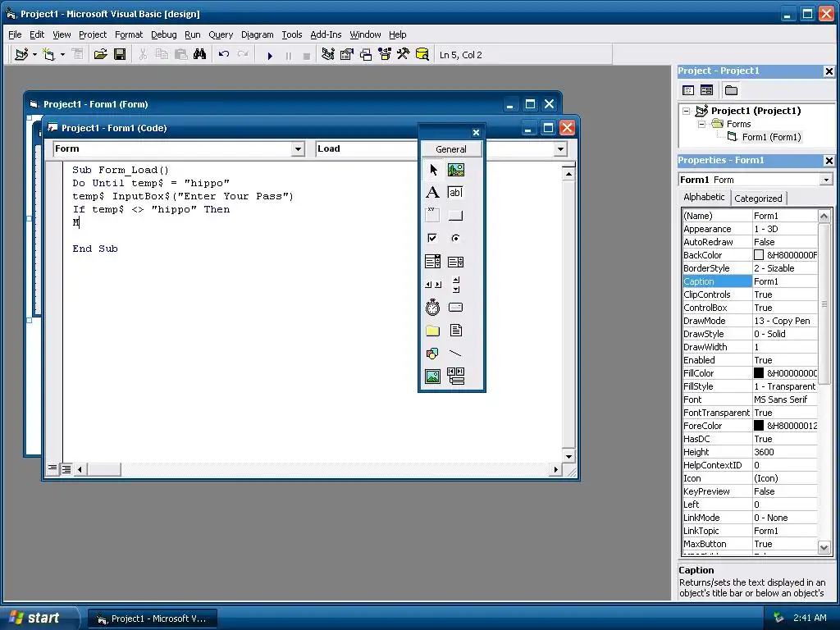Switch to the Alphabetic properties tab
840x630 pixels.
click(704, 197)
